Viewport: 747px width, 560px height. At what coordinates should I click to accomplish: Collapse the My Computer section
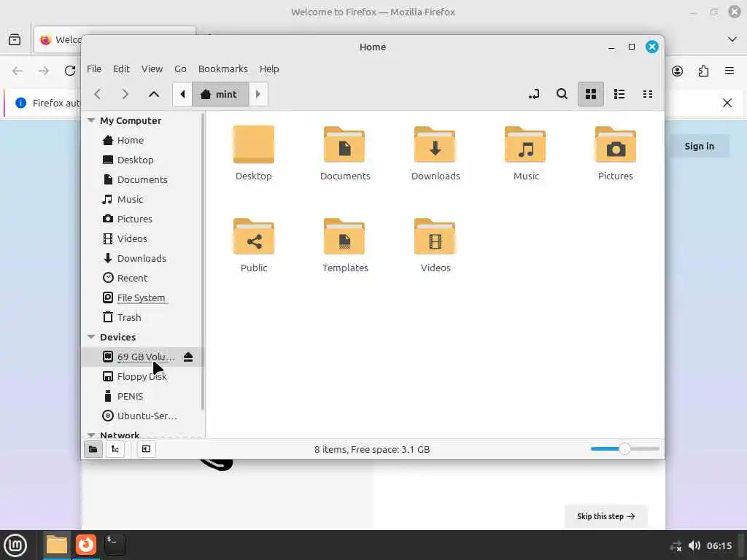pyautogui.click(x=91, y=120)
